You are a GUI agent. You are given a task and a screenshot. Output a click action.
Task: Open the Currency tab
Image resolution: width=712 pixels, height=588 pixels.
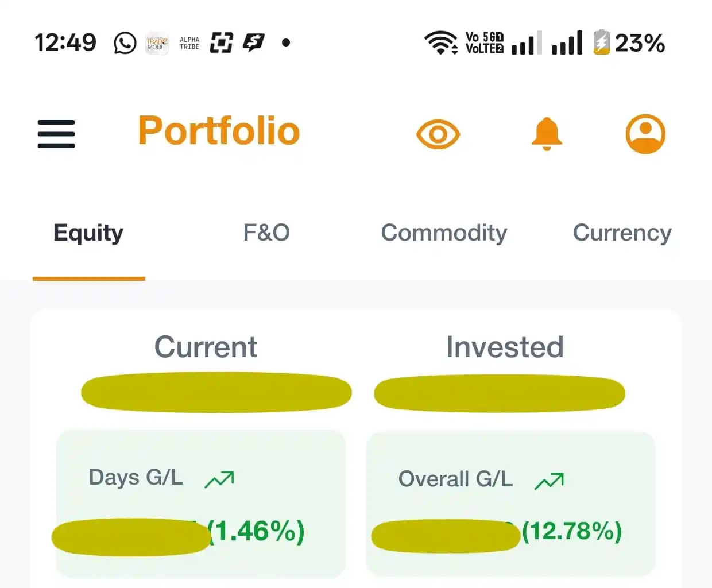click(622, 233)
